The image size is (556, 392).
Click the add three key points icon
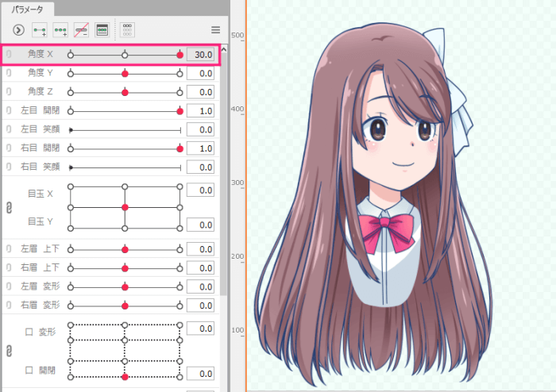pyautogui.click(x=60, y=30)
